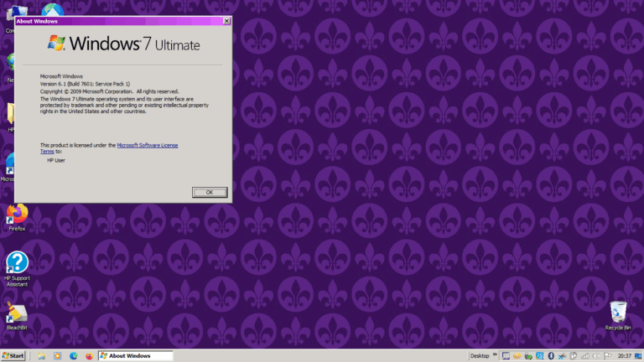Open the BleachBit desktop shortcut
This screenshot has height=362, width=644.
point(17,316)
